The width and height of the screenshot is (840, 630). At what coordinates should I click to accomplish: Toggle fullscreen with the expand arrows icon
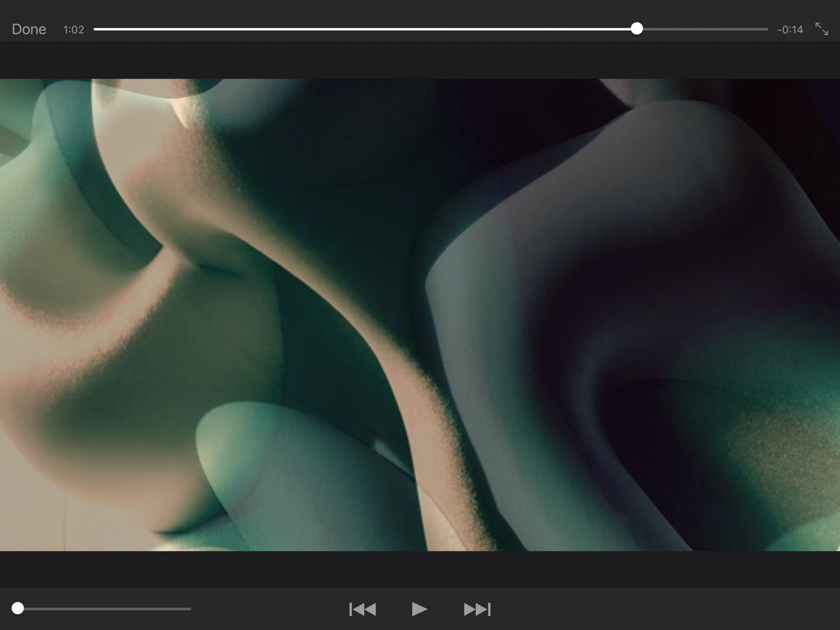[822, 29]
